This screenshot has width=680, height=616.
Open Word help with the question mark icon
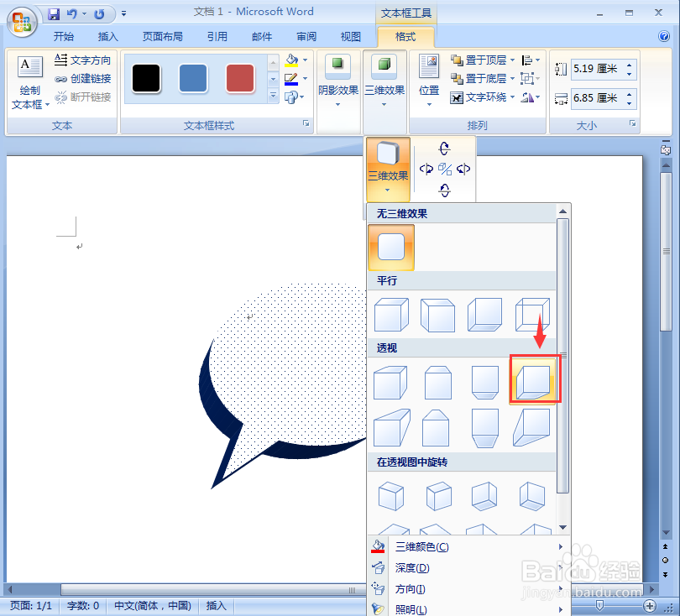(663, 36)
